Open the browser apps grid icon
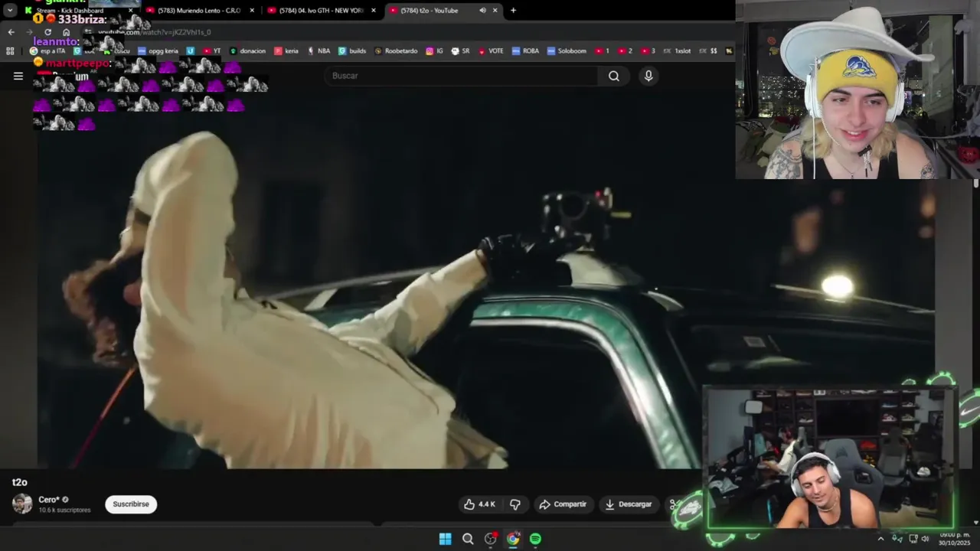 10,51
